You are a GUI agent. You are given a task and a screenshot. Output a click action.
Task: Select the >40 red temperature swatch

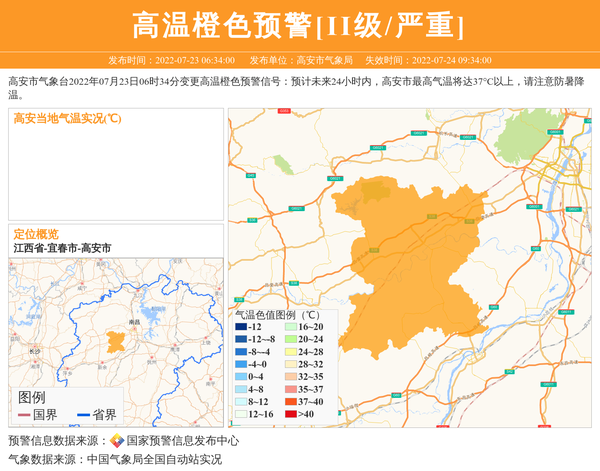pyautogui.click(x=289, y=414)
